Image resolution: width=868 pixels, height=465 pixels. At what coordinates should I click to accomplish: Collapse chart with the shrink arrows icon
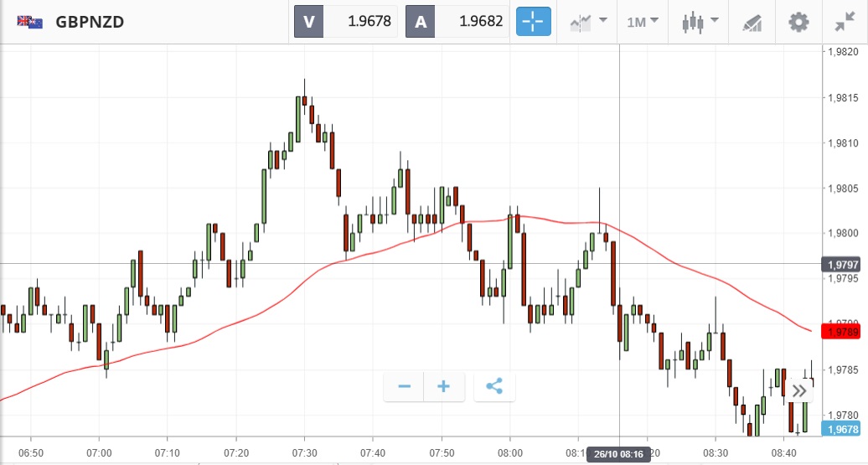pyautogui.click(x=845, y=22)
